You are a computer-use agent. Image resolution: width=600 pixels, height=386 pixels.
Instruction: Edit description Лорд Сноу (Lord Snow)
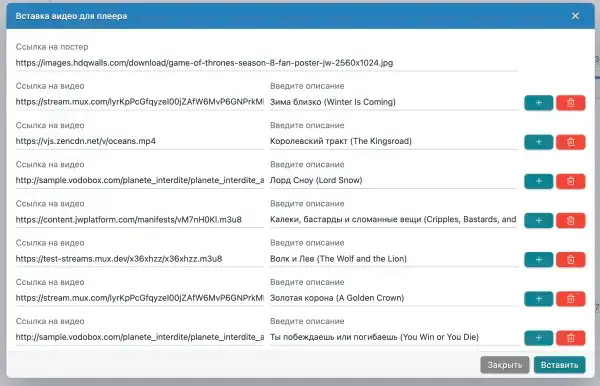(x=394, y=181)
